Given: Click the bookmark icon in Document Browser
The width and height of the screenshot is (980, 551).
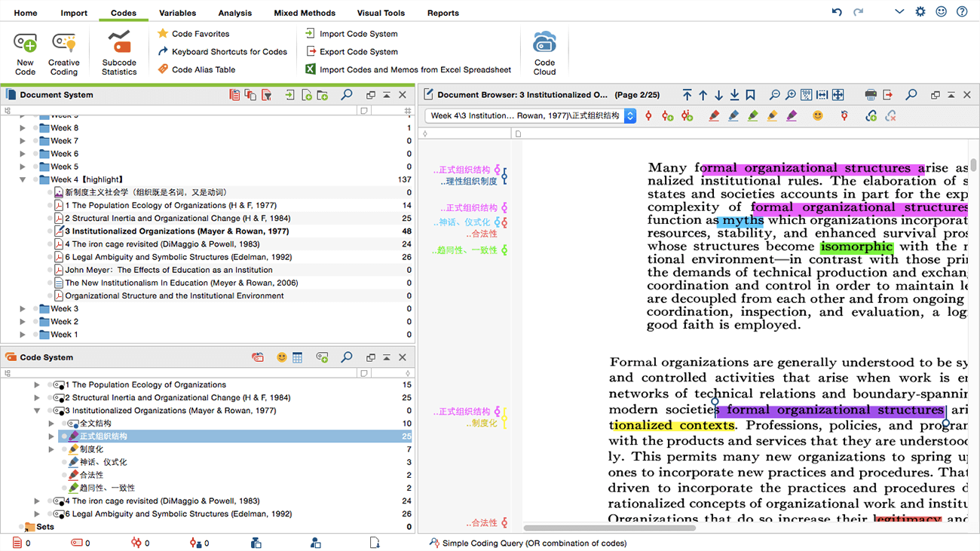Looking at the screenshot, I should coord(750,95).
